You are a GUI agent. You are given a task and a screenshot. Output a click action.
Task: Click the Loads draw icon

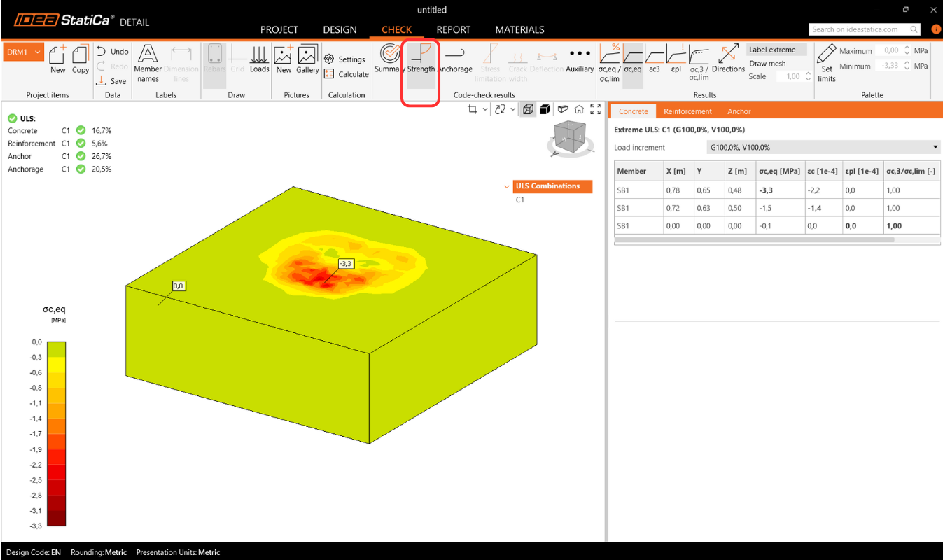click(259, 59)
